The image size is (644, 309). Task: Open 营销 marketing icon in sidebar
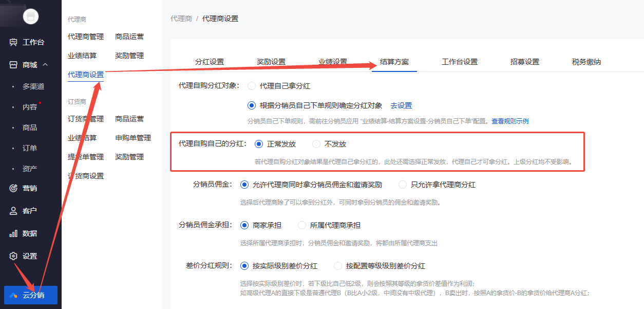click(x=13, y=188)
